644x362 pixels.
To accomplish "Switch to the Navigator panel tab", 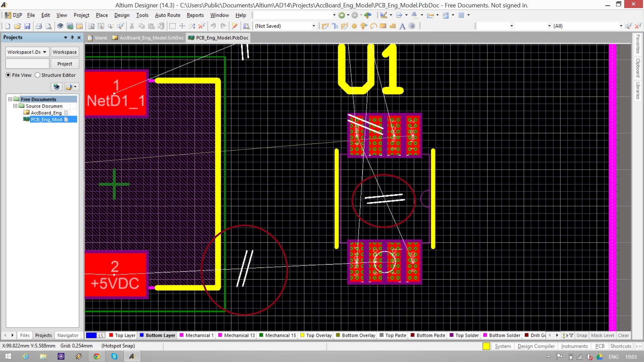I will [x=68, y=335].
